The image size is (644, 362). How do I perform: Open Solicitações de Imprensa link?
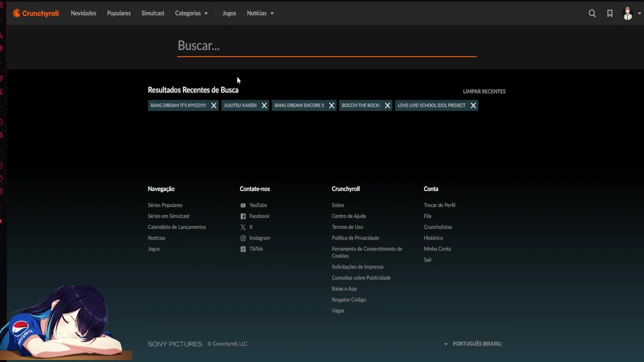[357, 267]
